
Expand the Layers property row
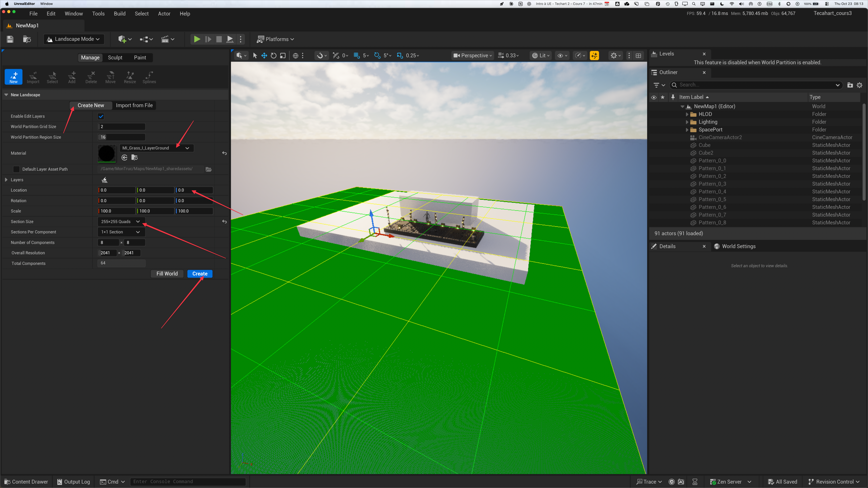click(x=6, y=180)
